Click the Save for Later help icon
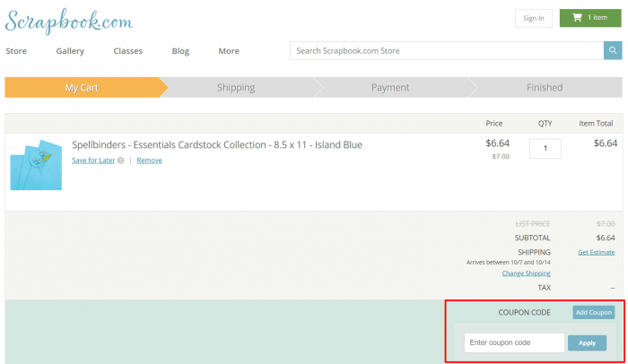Viewport: 628px width, 364px height. (x=120, y=160)
